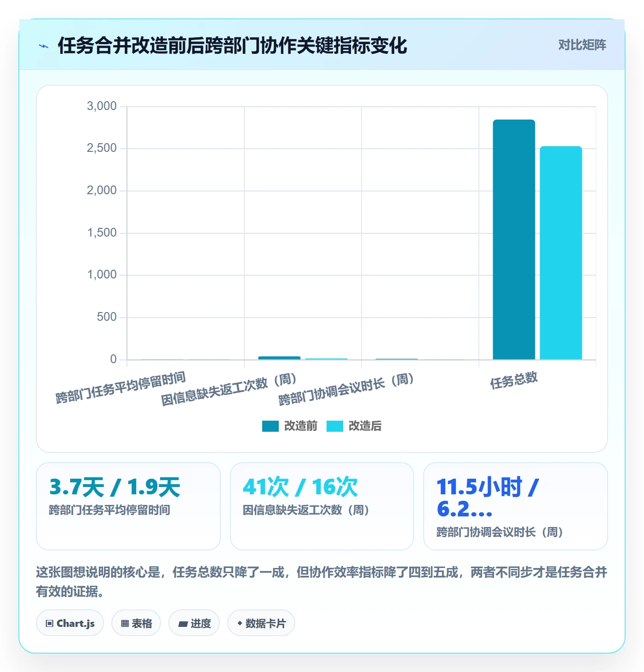
Task: Select the 数据卡片 tag chip
Action: [x=261, y=623]
